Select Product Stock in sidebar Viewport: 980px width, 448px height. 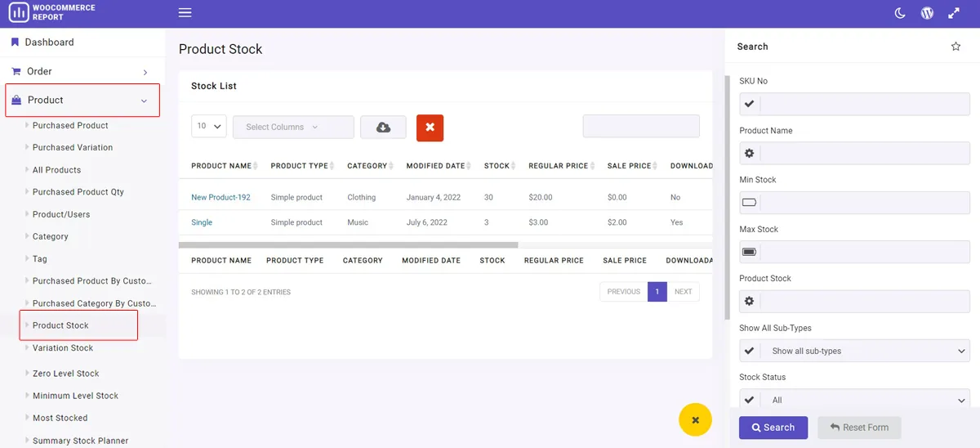coord(60,325)
